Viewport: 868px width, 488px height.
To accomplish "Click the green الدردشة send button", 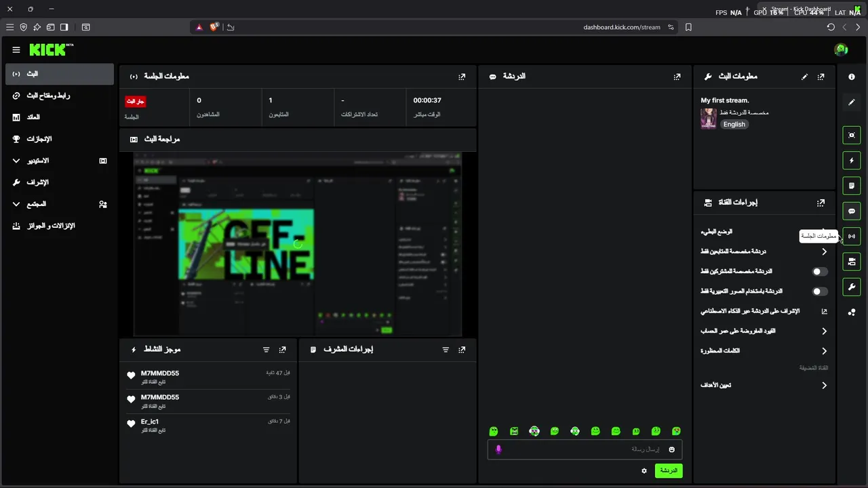I will click(x=669, y=470).
